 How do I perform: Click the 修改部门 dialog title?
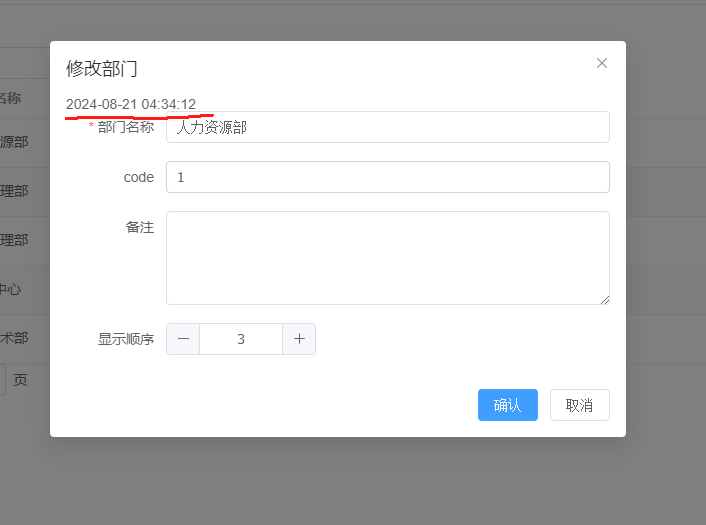[101, 68]
